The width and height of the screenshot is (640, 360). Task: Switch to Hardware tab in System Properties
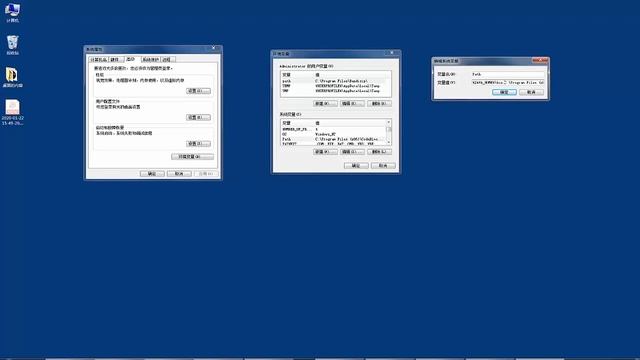pyautogui.click(x=116, y=60)
